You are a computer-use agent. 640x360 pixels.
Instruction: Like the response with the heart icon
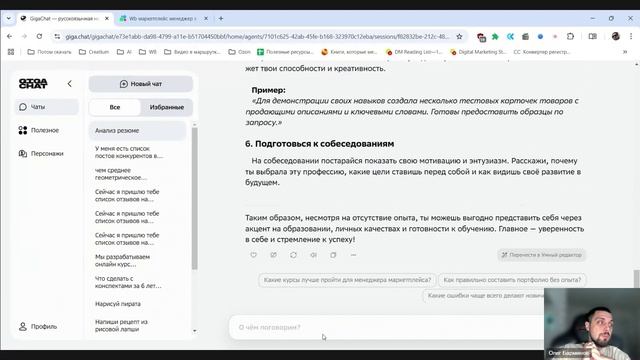pos(253,255)
